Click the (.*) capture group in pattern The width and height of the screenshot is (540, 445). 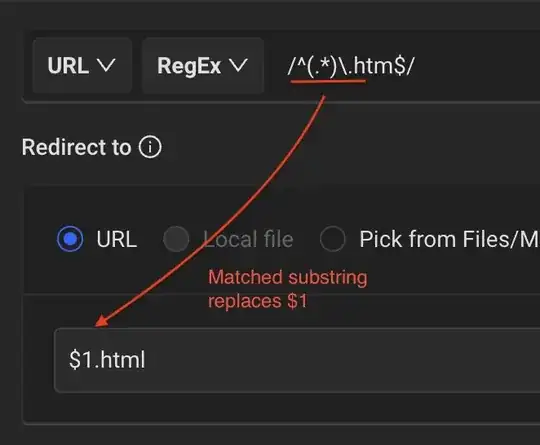click(321, 65)
